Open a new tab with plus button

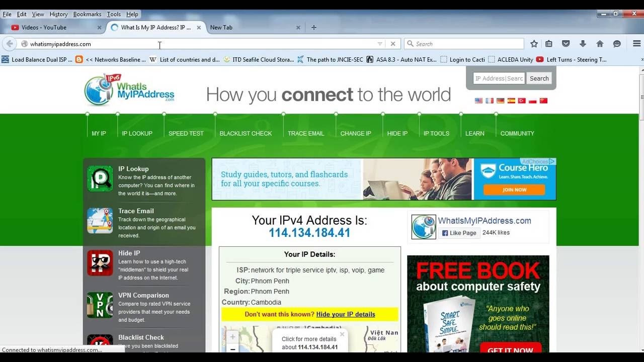click(x=314, y=28)
